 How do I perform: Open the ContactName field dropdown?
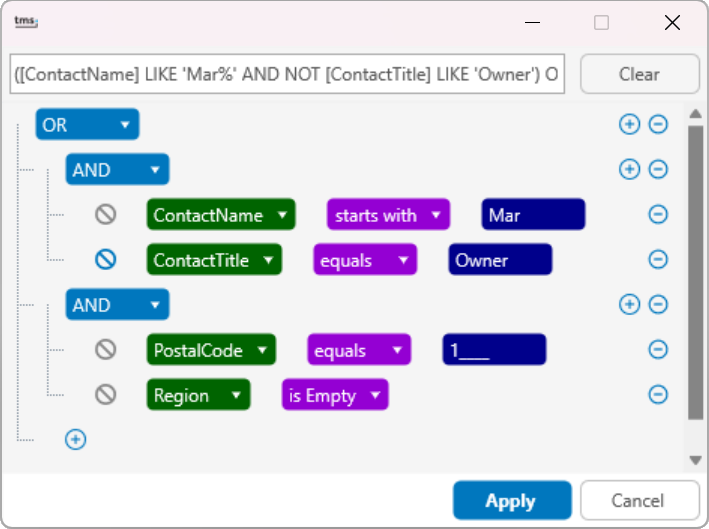221,215
